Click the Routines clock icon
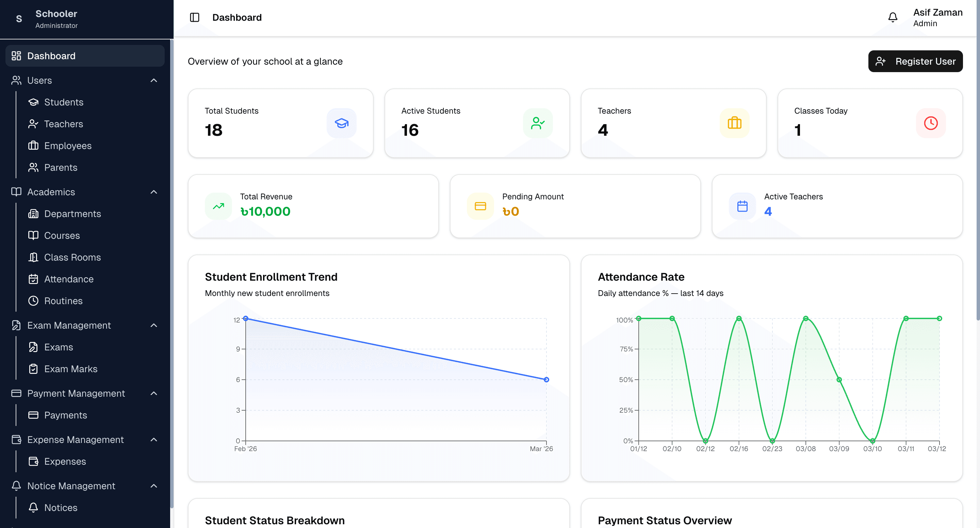The image size is (980, 528). coord(33,300)
